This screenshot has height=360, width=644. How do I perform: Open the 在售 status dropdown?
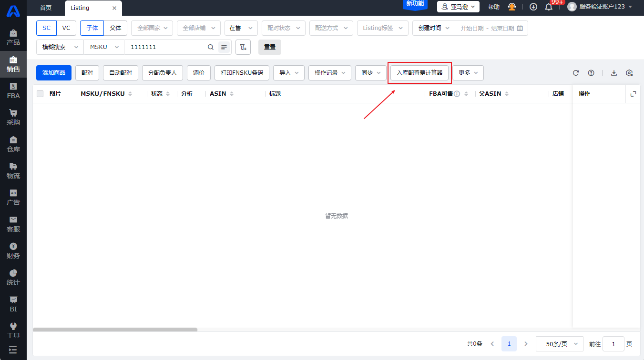241,28
